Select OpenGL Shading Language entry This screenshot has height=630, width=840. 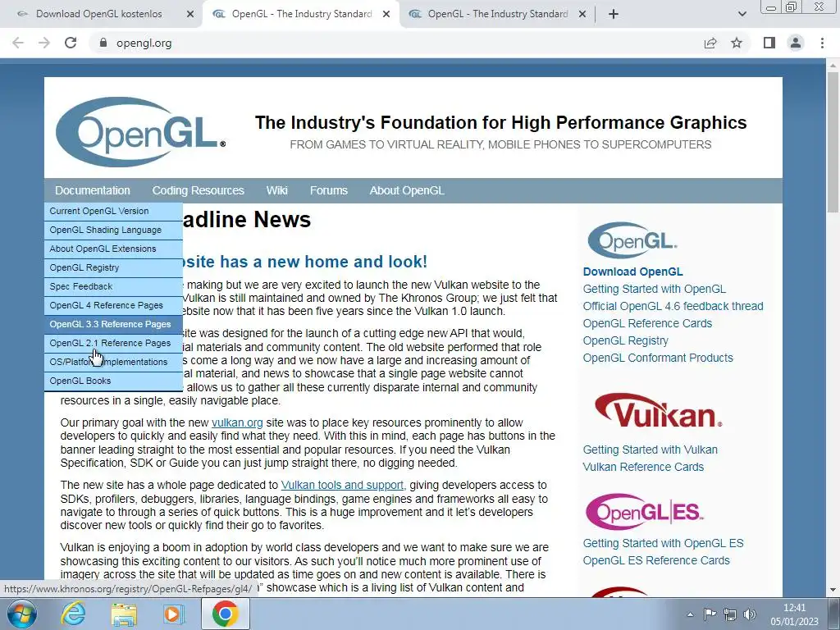[113, 230]
